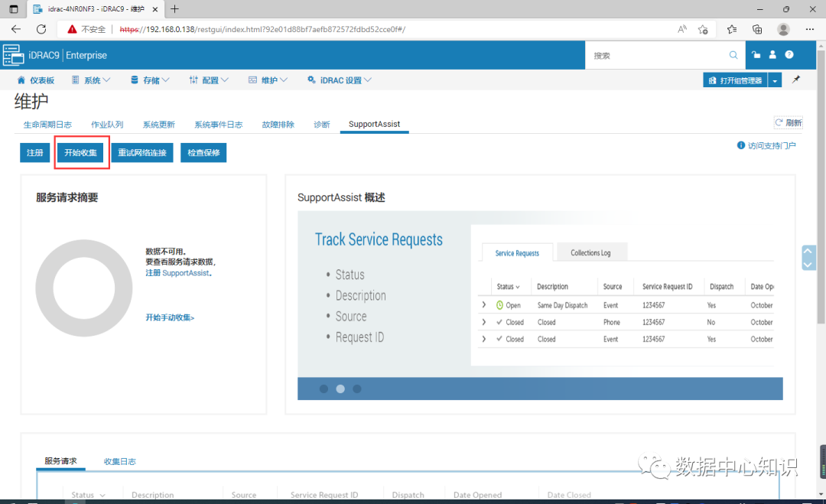The image size is (826, 504).
Task: Open the user account icon in header
Action: (772, 55)
